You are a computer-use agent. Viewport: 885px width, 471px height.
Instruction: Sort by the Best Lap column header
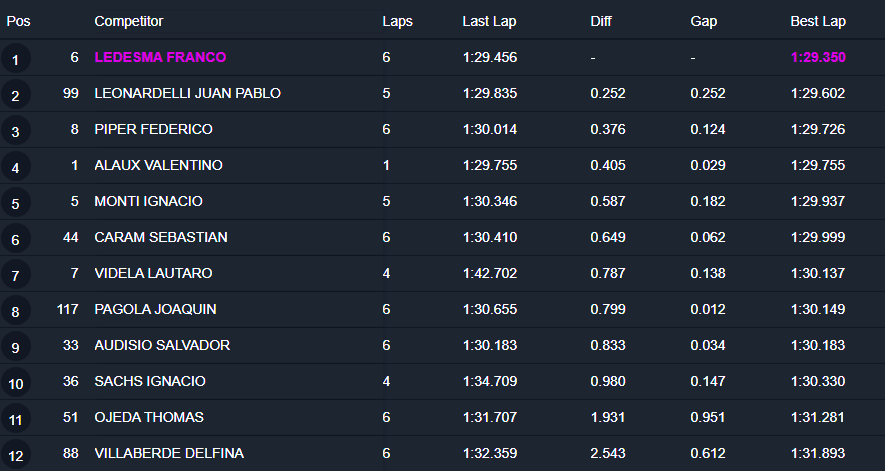pyautogui.click(x=819, y=21)
